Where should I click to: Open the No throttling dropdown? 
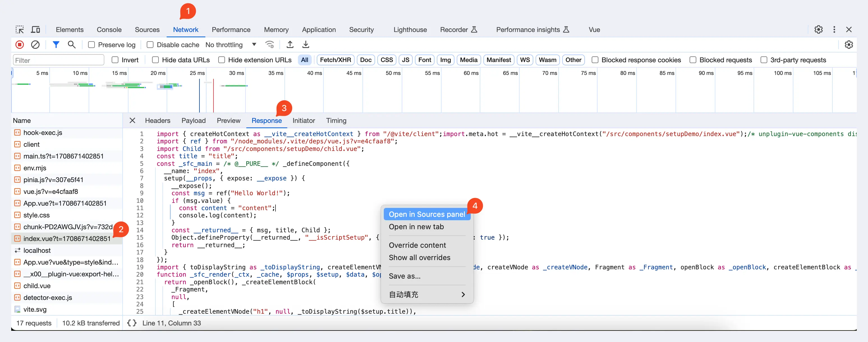pos(231,45)
